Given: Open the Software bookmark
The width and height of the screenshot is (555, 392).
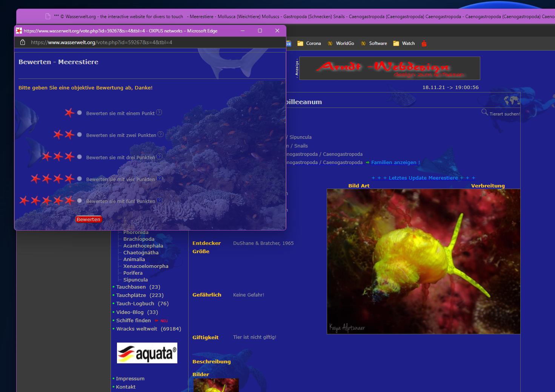Looking at the screenshot, I should [x=374, y=43].
